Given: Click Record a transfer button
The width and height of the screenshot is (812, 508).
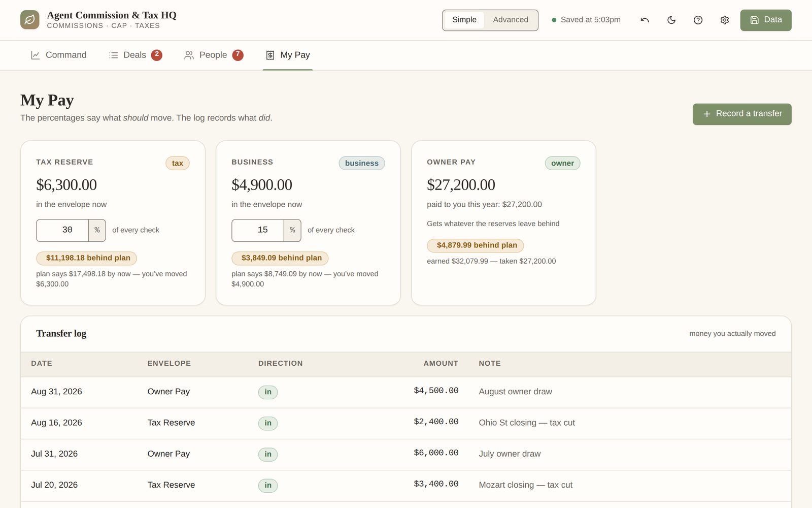Looking at the screenshot, I should click(x=742, y=114).
